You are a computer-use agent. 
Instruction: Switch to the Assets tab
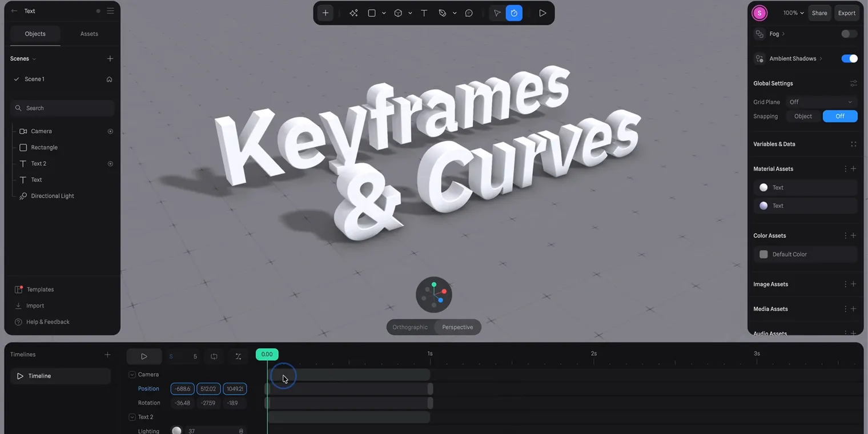click(89, 34)
